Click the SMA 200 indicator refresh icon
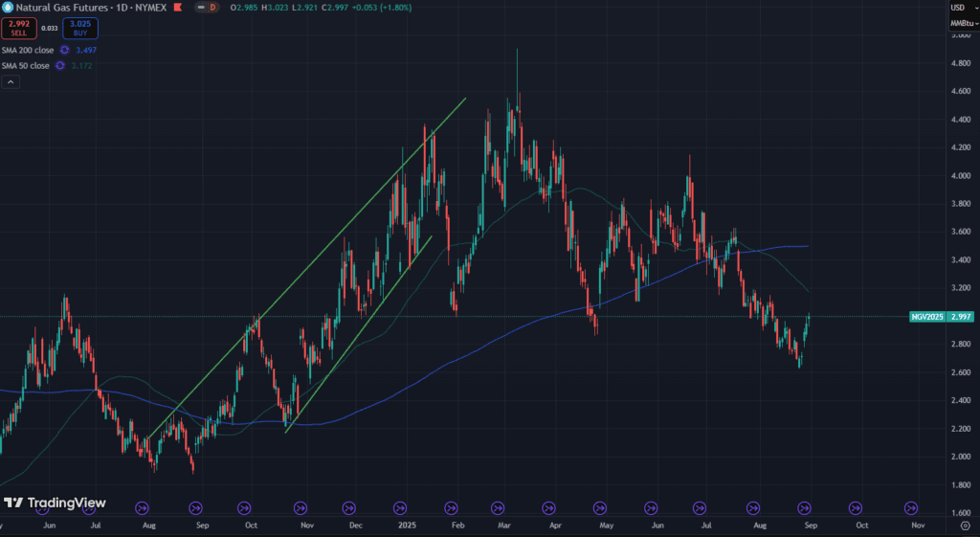Image resolution: width=980 pixels, height=537 pixels. coord(65,50)
